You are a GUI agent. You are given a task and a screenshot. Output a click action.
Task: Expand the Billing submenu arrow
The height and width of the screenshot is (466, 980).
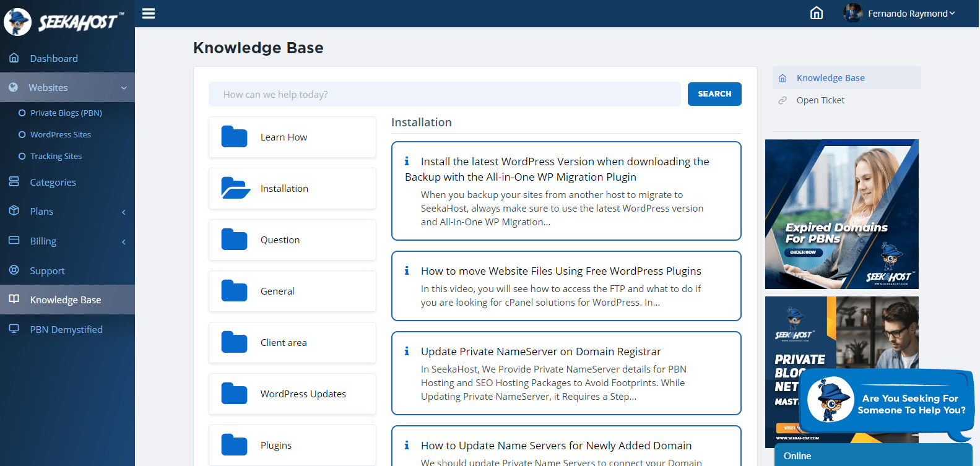(124, 241)
